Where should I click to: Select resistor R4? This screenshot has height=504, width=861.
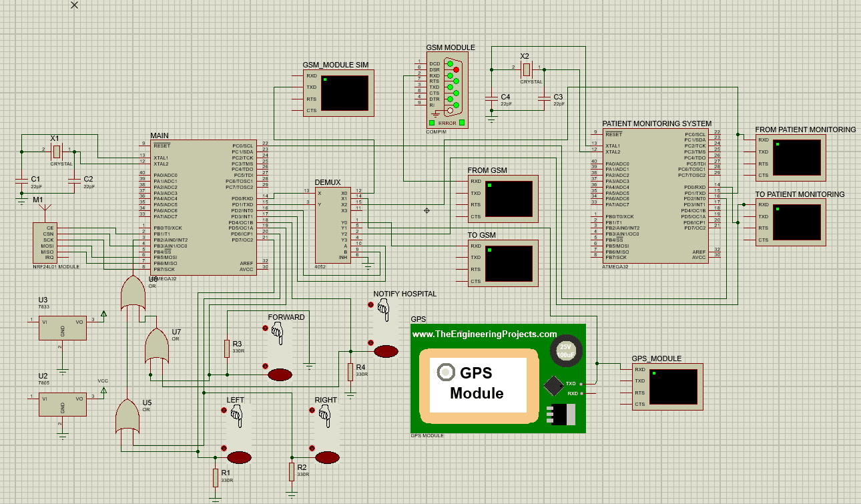[x=350, y=371]
